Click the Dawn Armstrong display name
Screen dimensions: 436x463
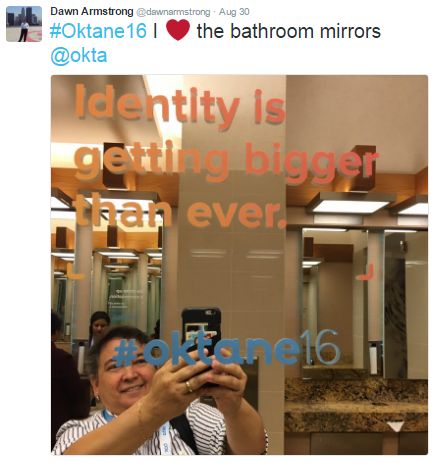coord(92,12)
